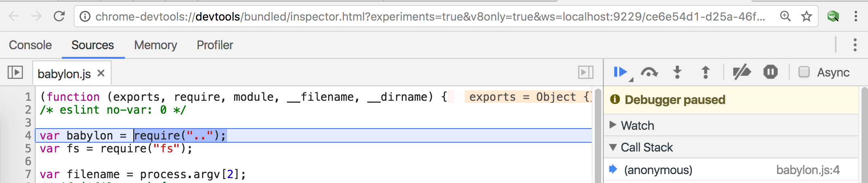The height and width of the screenshot is (183, 868).
Task: Step out of current function
Action: coord(706,73)
